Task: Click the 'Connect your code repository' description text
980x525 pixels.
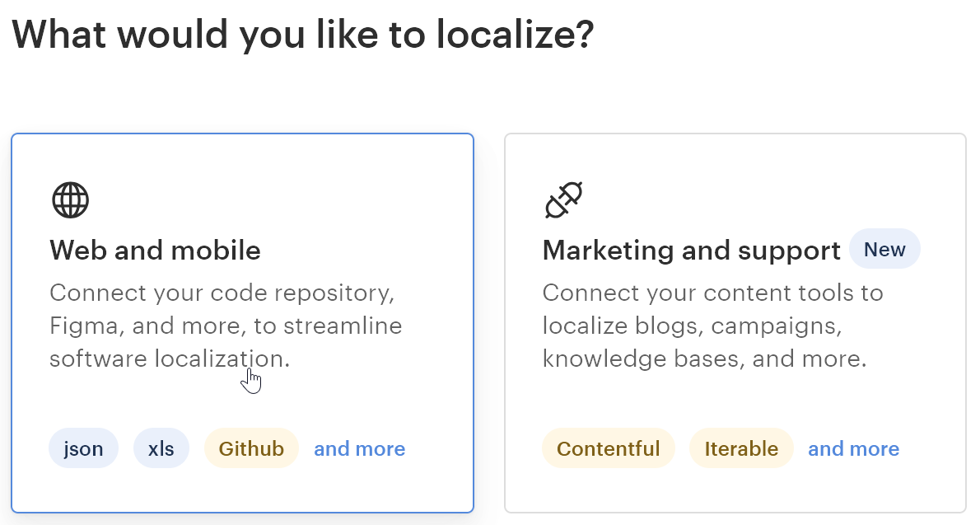Action: click(x=222, y=293)
